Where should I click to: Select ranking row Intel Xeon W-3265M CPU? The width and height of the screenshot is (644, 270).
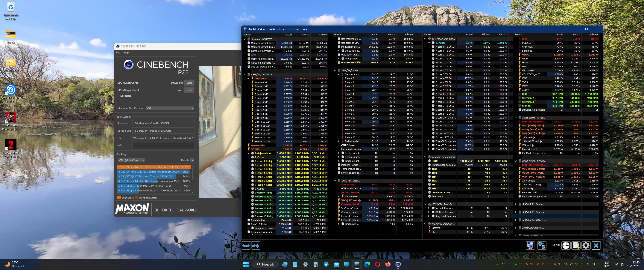[x=154, y=177]
